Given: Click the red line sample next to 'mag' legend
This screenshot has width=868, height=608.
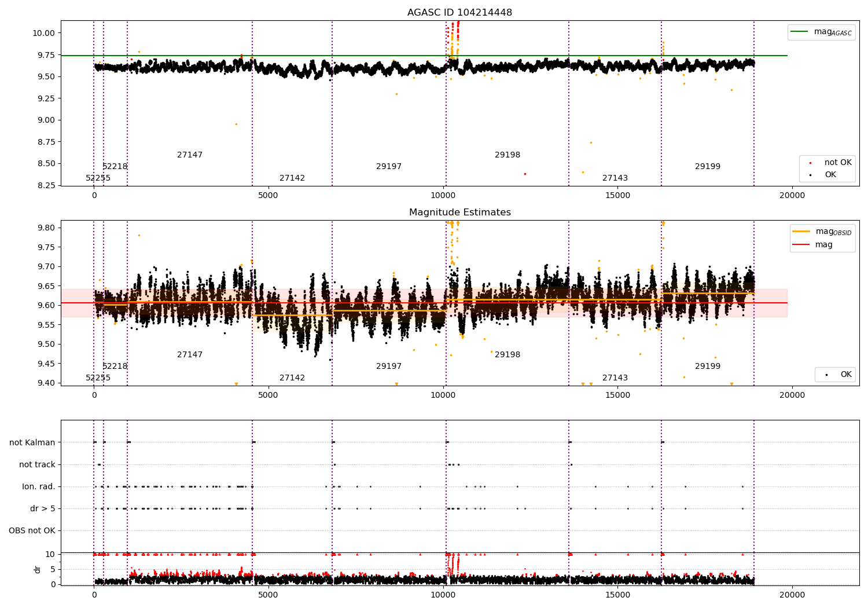Looking at the screenshot, I should click(801, 245).
